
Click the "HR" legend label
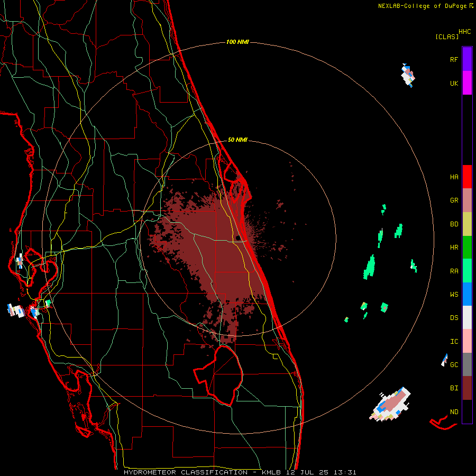[x=454, y=248]
